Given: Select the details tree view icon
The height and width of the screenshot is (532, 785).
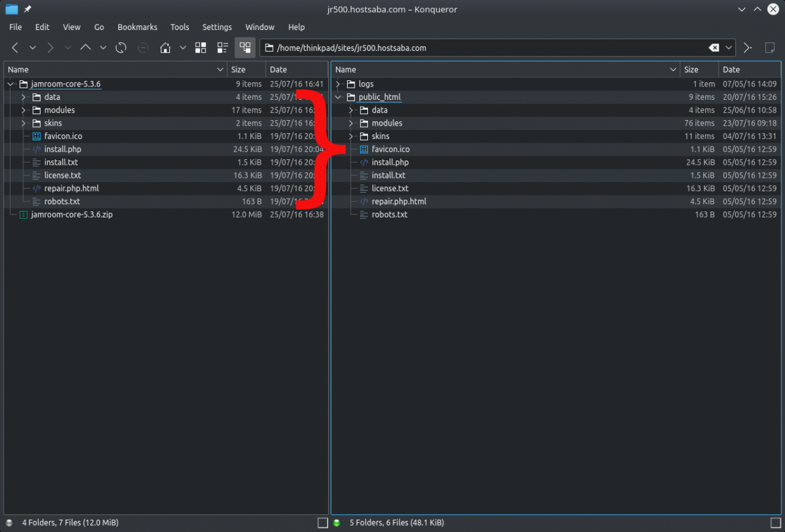Looking at the screenshot, I should tap(245, 48).
